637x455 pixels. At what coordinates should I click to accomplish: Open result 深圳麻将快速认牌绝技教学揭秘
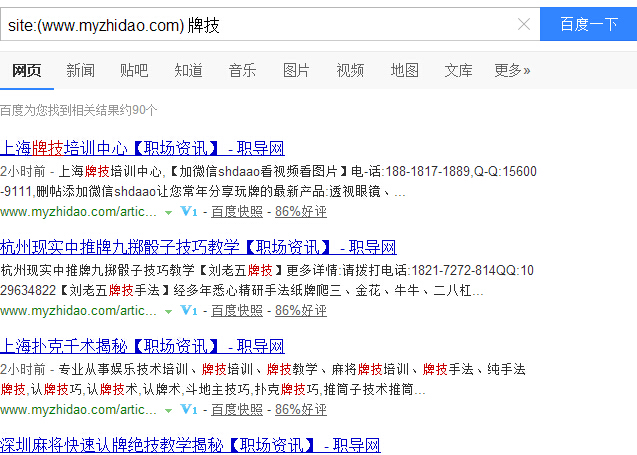tap(190, 445)
